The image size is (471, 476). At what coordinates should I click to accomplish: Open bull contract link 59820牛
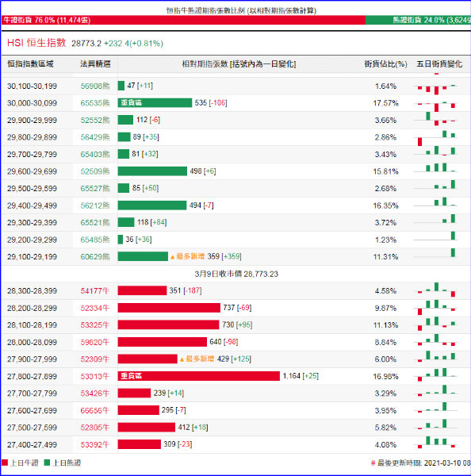tap(94, 342)
